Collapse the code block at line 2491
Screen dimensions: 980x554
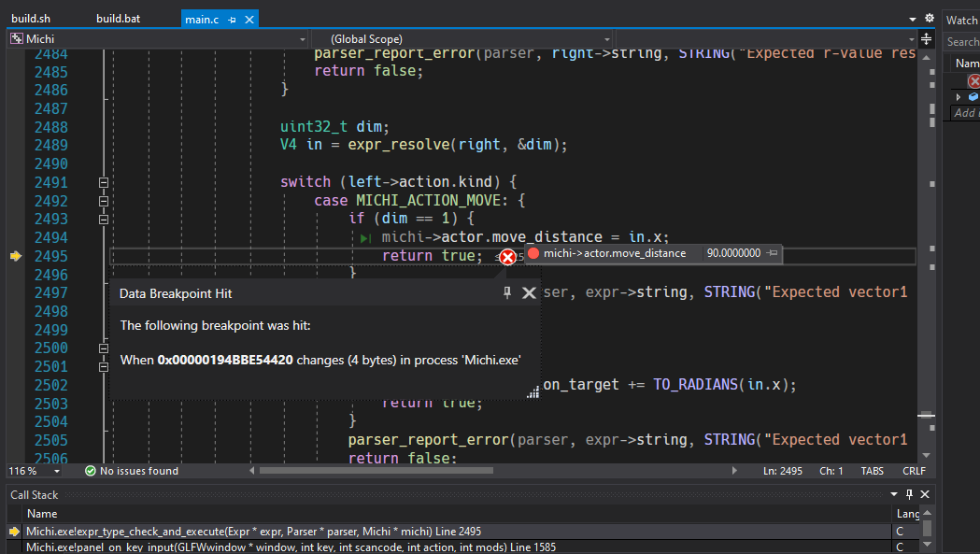click(x=104, y=182)
